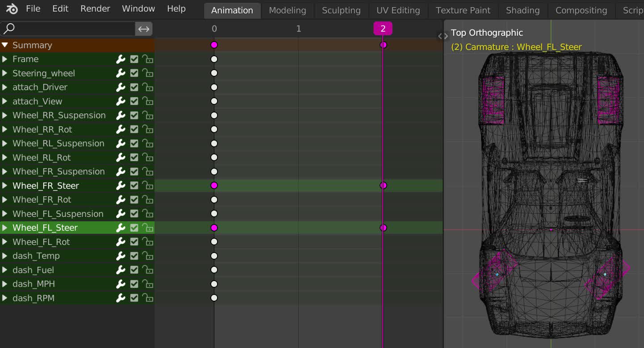The width and height of the screenshot is (644, 348).
Task: Click the lock icon for Wheel_RR_Rot
Action: coord(147,129)
